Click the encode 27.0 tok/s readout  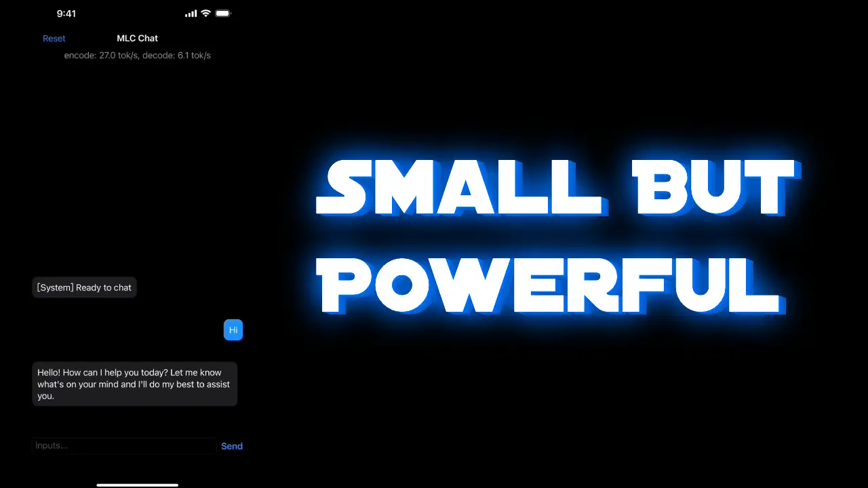point(100,56)
